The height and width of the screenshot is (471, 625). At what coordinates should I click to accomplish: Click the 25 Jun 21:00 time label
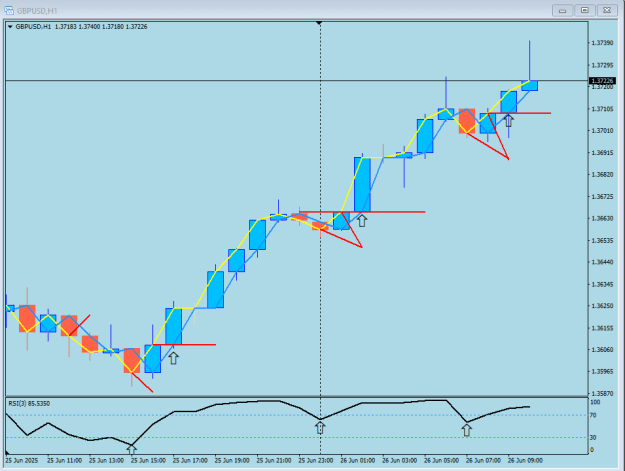[274, 461]
